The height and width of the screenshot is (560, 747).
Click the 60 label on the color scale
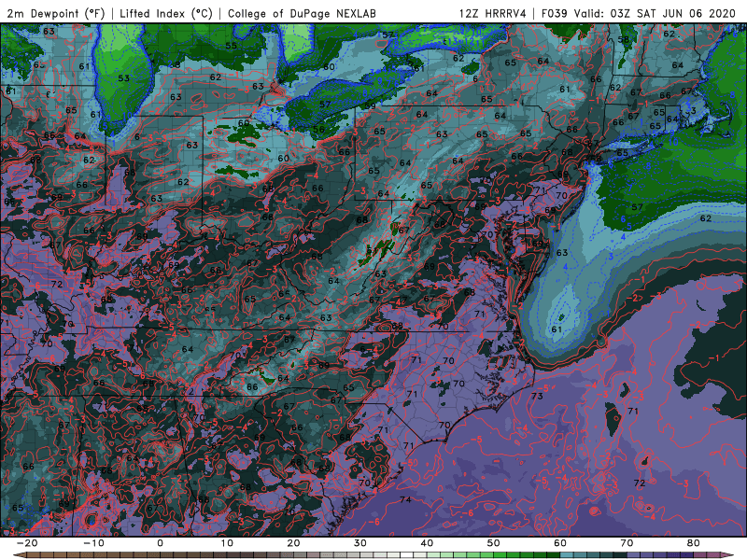[x=560, y=543]
